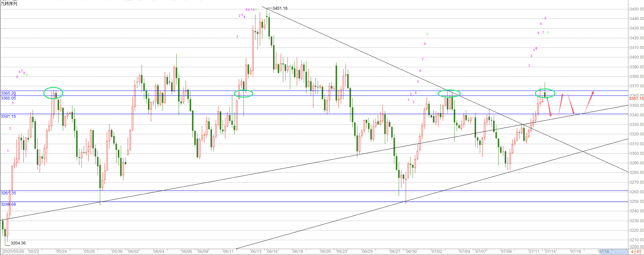Click the 06/04 date label

click(x=159, y=251)
